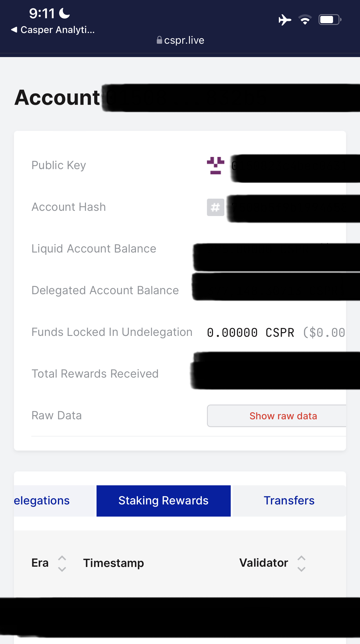Toggle sort arrows next to Validator

point(301,563)
